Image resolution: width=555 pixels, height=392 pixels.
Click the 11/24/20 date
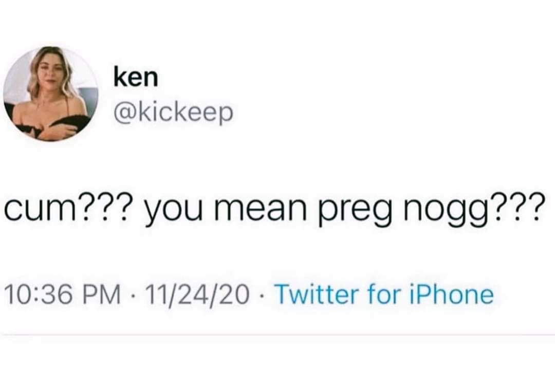point(196,295)
